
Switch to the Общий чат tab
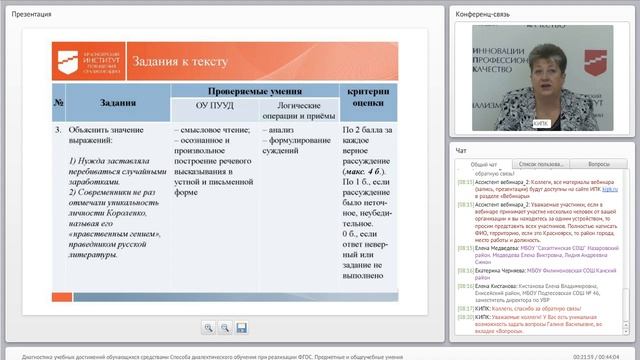point(484,164)
